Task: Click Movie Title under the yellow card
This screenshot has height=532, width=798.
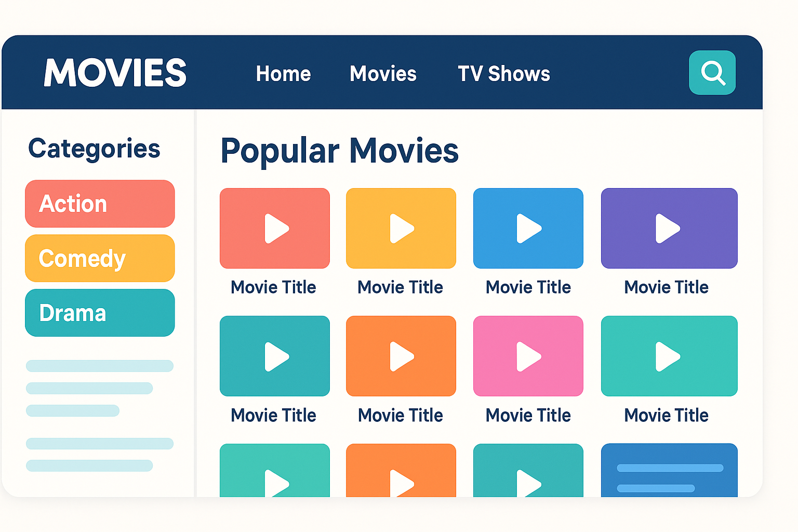Action: [400, 287]
